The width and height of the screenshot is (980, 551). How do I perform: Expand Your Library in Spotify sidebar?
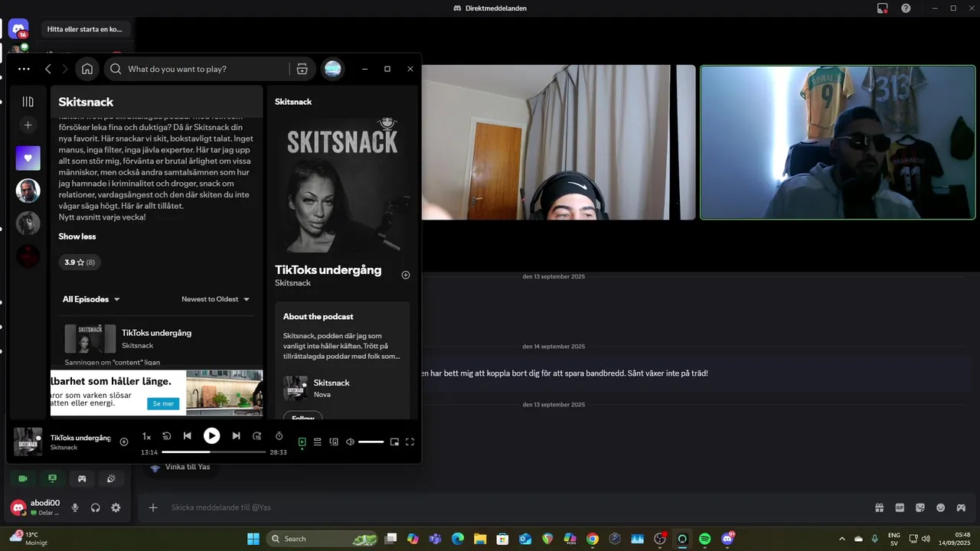tap(28, 102)
